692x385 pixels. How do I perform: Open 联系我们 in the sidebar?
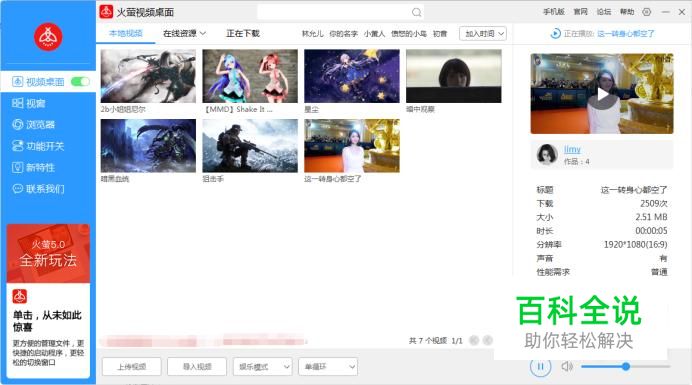coord(38,189)
